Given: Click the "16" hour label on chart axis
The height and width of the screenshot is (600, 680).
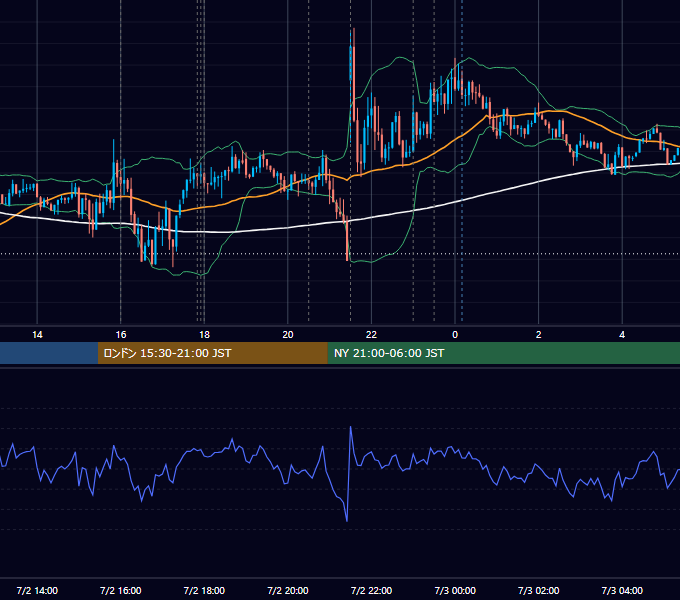Looking at the screenshot, I should (x=121, y=335).
